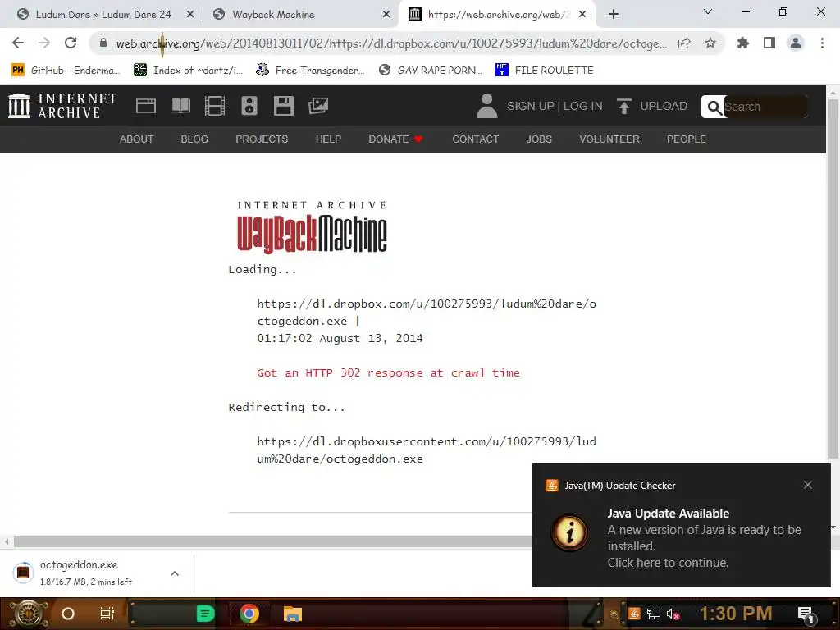Open the Audio speaker icon
Viewport: 840px width, 630px height.
click(249, 106)
